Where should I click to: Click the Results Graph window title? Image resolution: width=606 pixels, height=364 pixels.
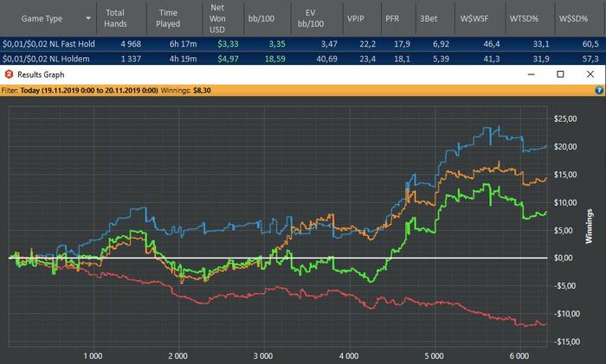pyautogui.click(x=41, y=74)
